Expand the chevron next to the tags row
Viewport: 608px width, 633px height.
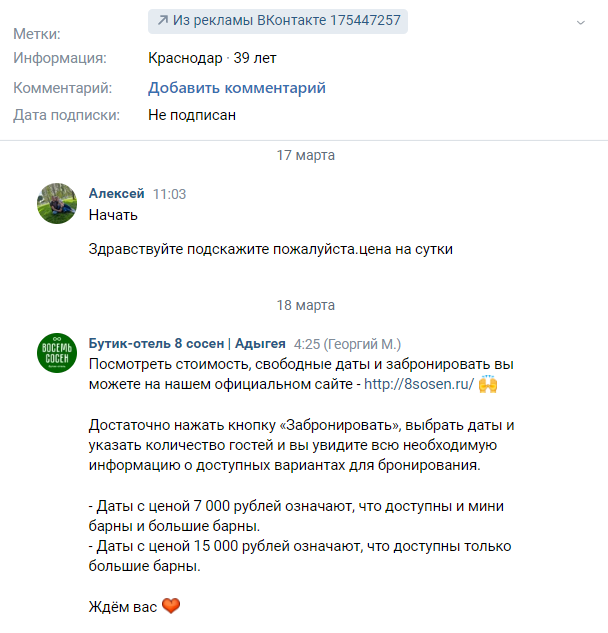pyautogui.click(x=582, y=22)
